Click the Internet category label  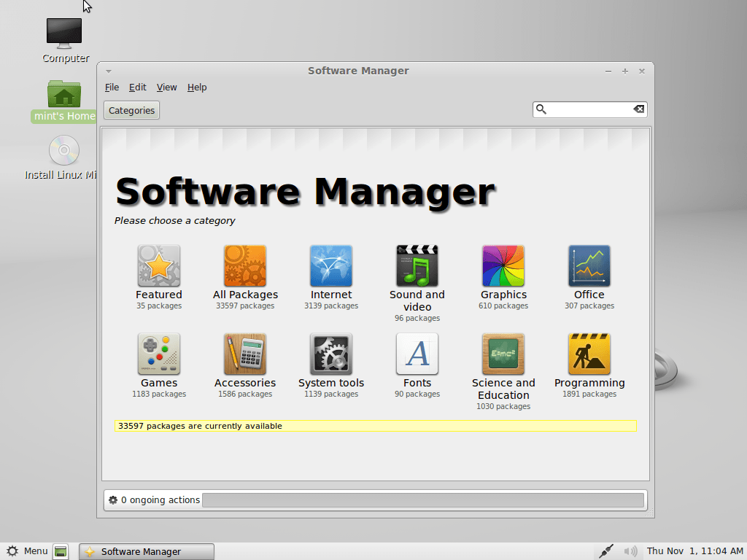click(331, 295)
